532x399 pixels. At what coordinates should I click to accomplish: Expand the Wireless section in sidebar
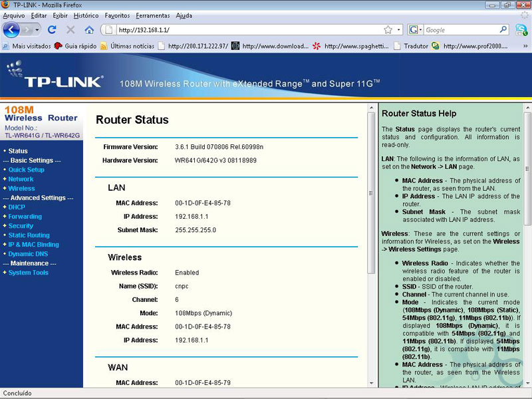coord(21,188)
